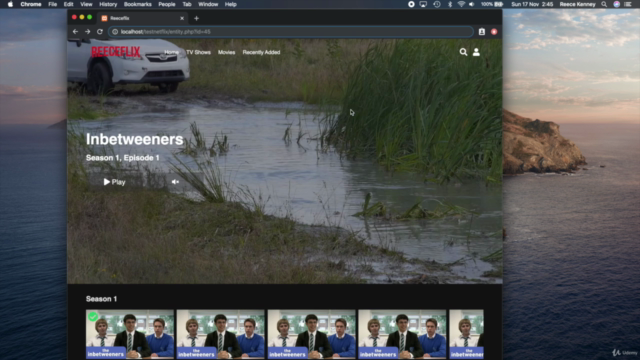
Task: Click the browser back arrow
Action: coord(76,31)
